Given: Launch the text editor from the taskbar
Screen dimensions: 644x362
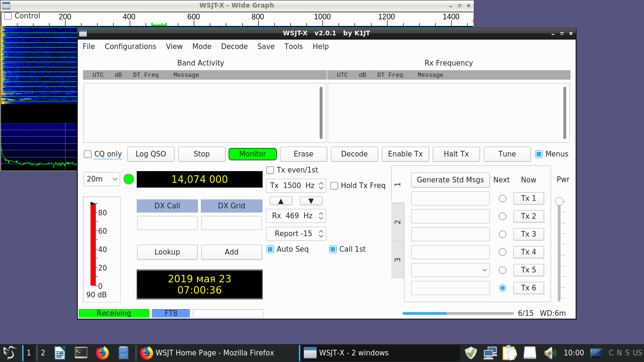Looking at the screenshot, I should tap(60, 353).
